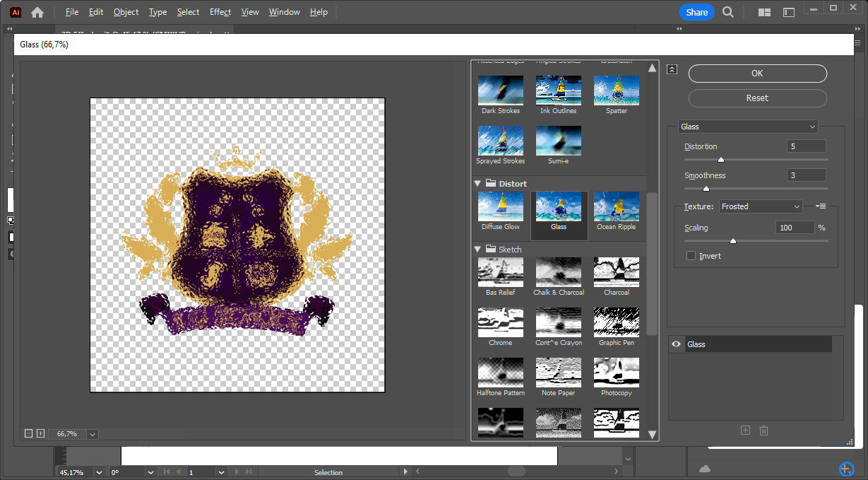Viewport: 868px width, 480px height.
Task: Open the texture flyout menu icon
Action: click(820, 206)
